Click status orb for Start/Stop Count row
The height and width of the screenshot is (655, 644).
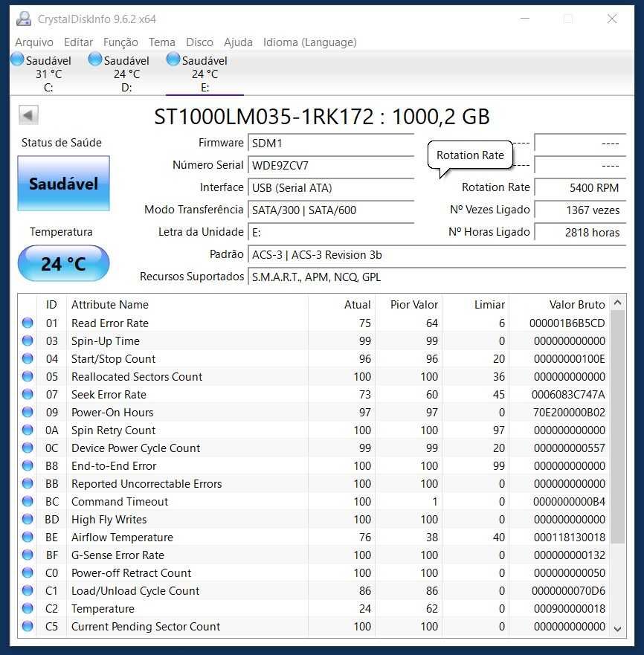point(28,358)
